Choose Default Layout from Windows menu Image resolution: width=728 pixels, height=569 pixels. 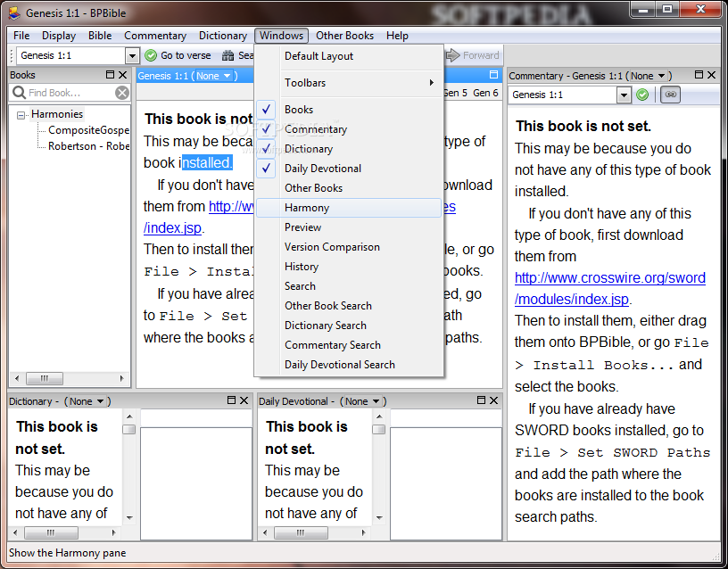click(x=348, y=56)
